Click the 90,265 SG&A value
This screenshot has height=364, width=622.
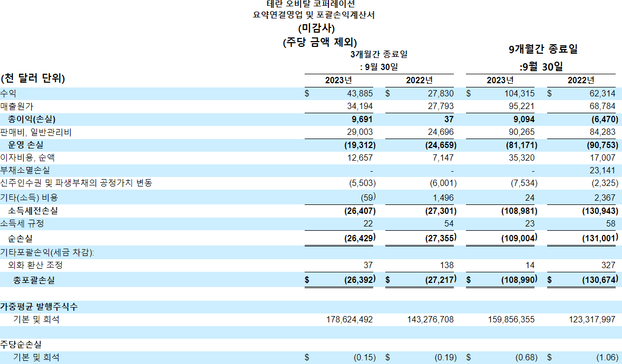click(x=522, y=132)
